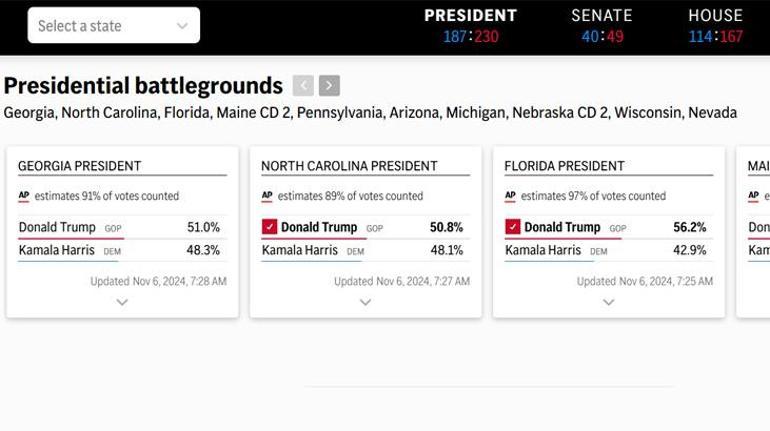Viewport: 770px width, 431px height.
Task: Click AP logo in North Carolina card
Action: (x=267, y=196)
